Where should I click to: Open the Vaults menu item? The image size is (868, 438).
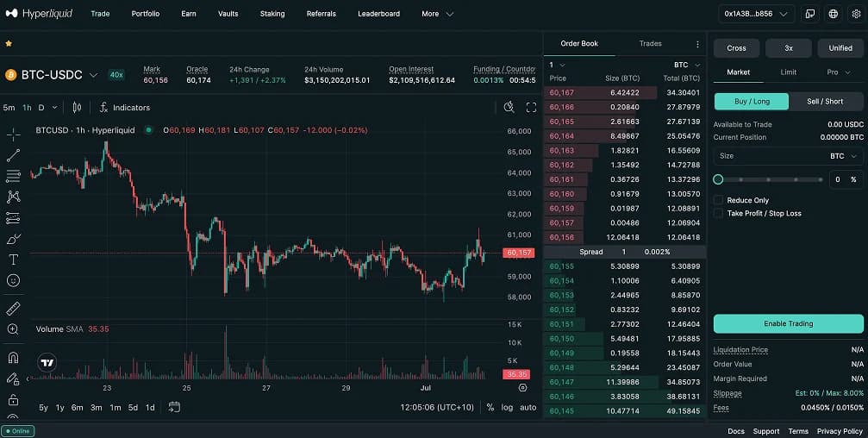pos(228,14)
